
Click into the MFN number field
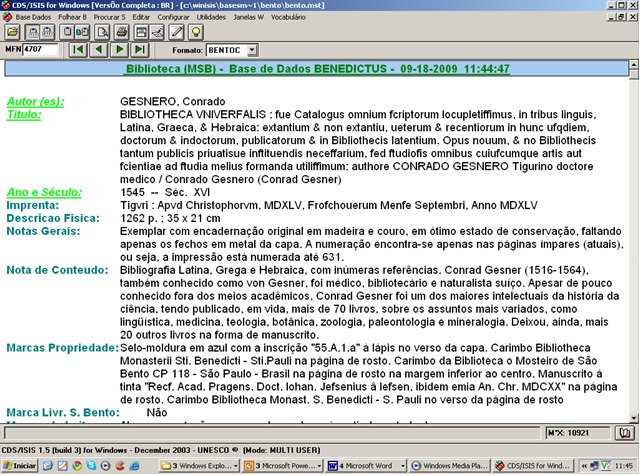tap(40, 49)
